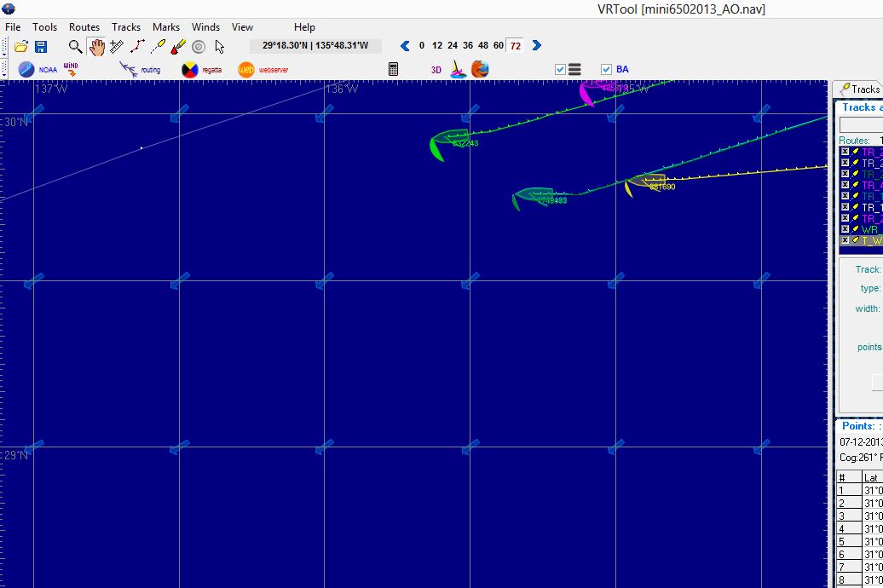Open the Help menu

point(304,27)
